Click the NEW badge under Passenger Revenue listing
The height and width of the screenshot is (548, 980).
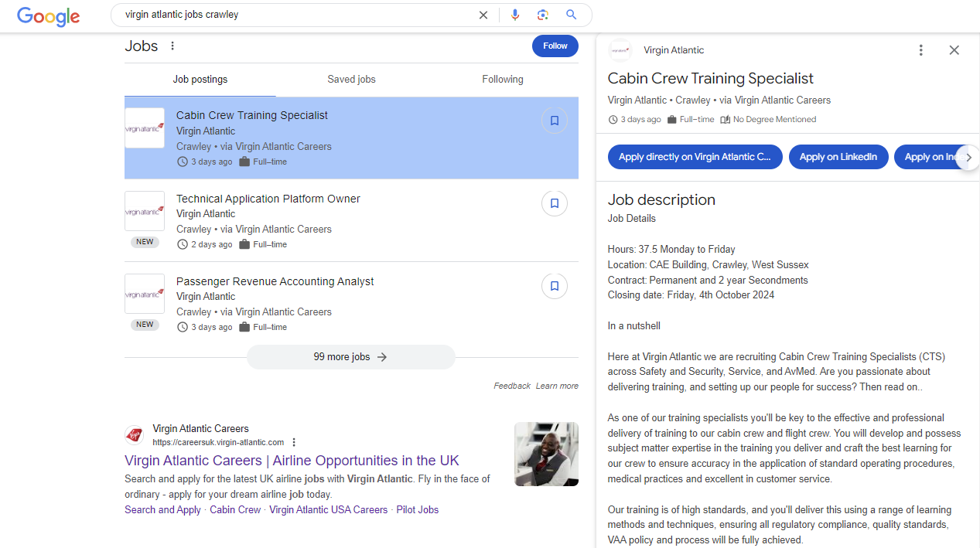click(145, 325)
